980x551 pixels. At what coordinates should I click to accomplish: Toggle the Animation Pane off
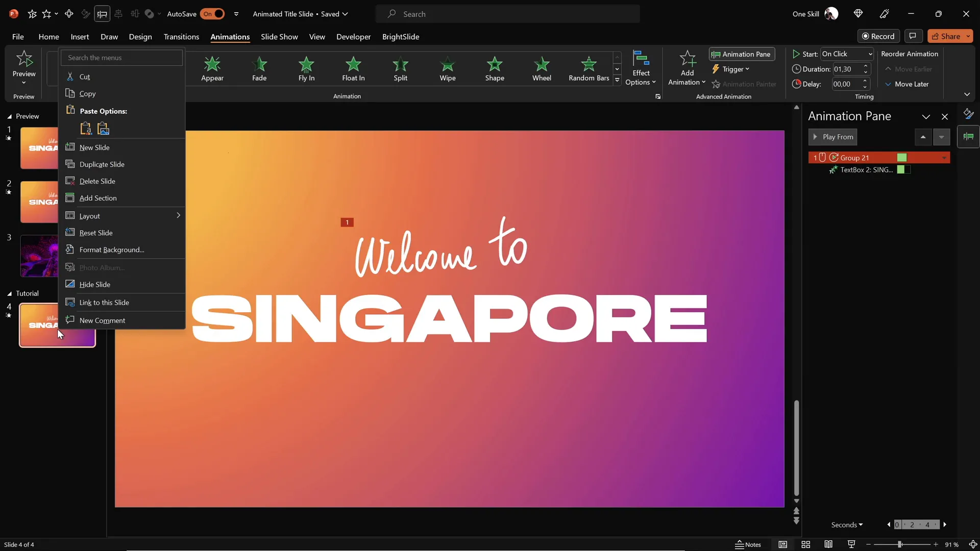(741, 54)
